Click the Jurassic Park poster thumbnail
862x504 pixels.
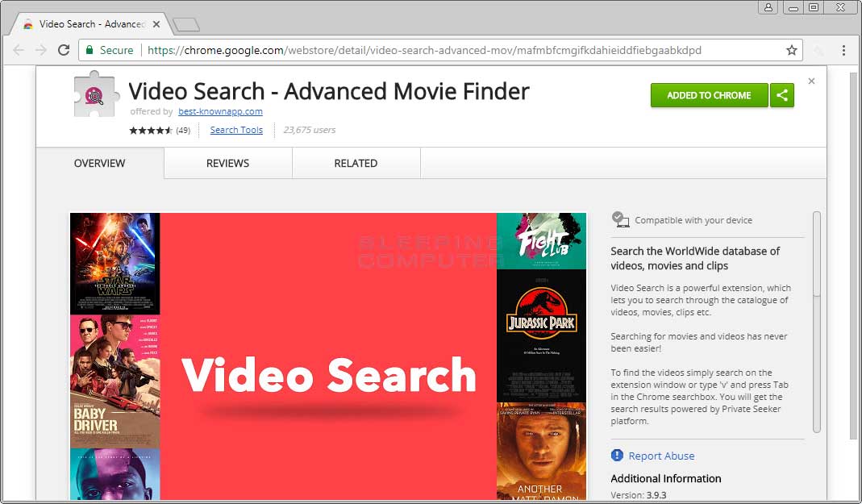click(x=542, y=335)
